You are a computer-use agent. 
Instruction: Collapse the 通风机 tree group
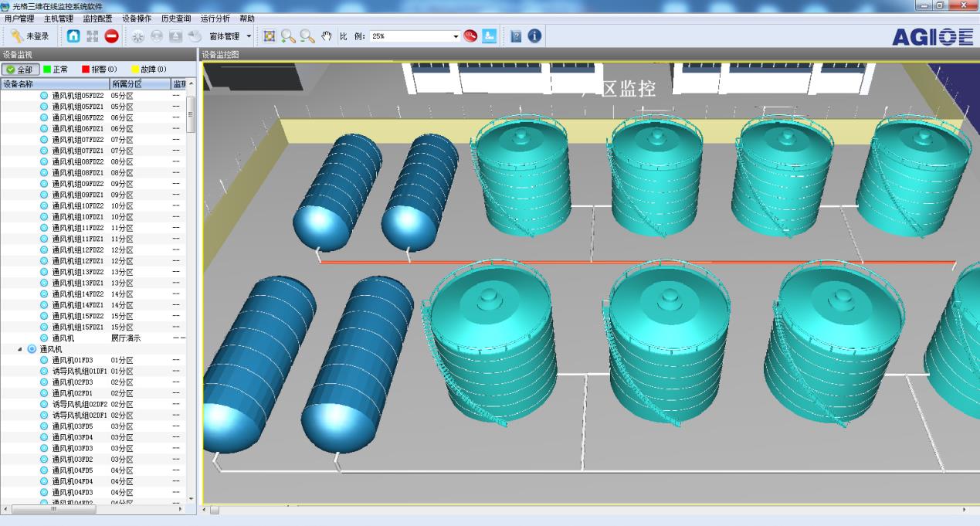[21, 349]
